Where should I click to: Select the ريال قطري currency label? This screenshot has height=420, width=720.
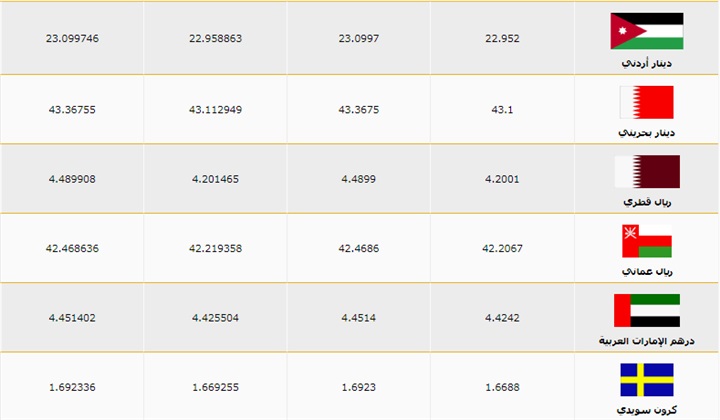647,202
